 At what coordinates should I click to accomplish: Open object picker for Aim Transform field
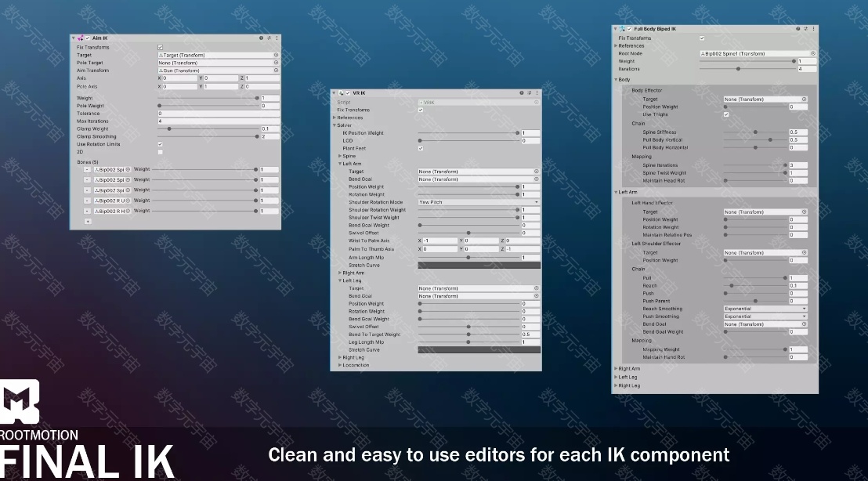point(276,71)
